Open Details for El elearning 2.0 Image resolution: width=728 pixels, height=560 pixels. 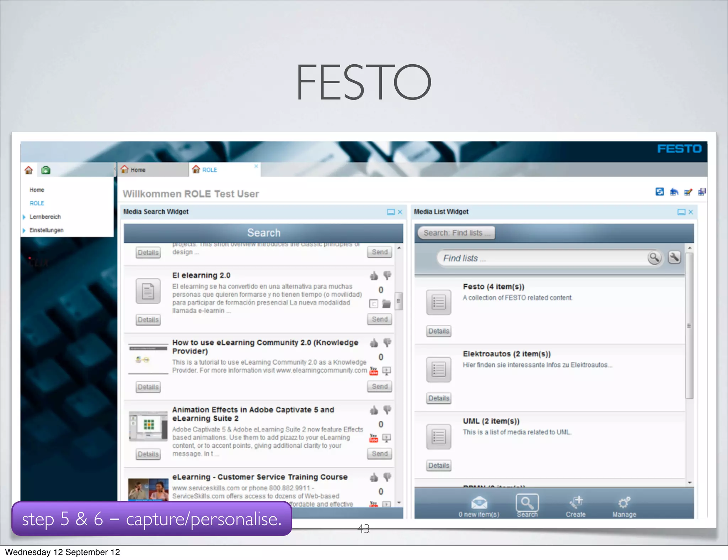[148, 320]
